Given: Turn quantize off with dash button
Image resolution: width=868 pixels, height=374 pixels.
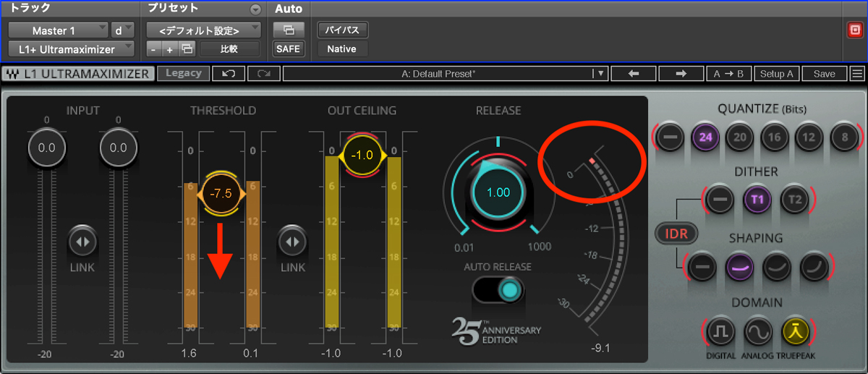Looking at the screenshot, I should coord(671,137).
